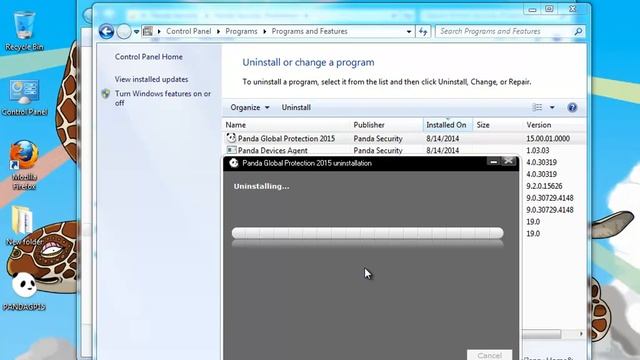Open the Recycle Bin desktop icon
The height and width of the screenshot is (360, 640).
[x=24, y=31]
